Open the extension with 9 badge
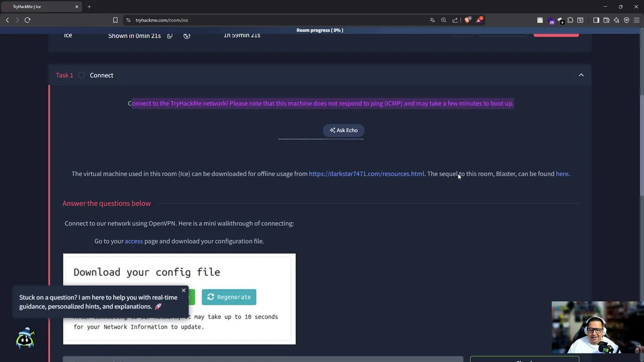 point(560,20)
